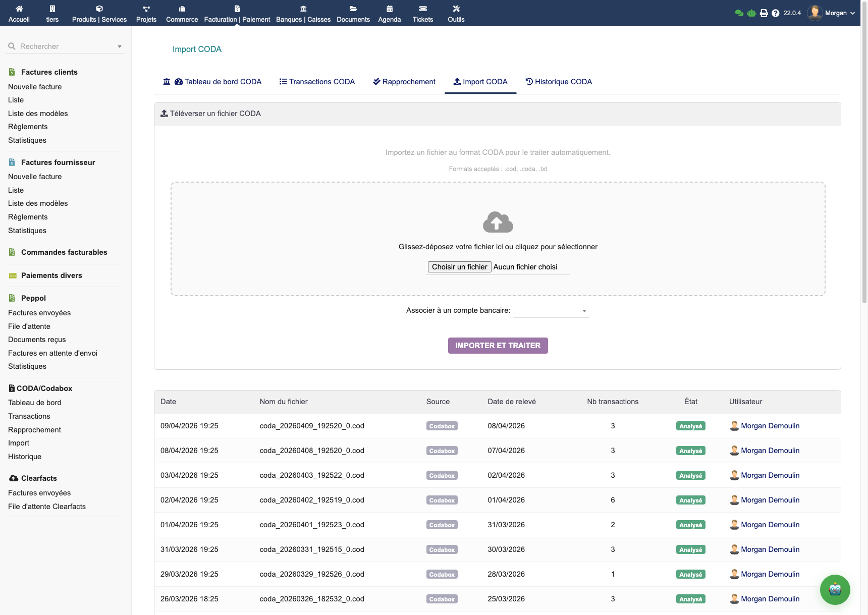Click the printer icon in top bar

764,13
